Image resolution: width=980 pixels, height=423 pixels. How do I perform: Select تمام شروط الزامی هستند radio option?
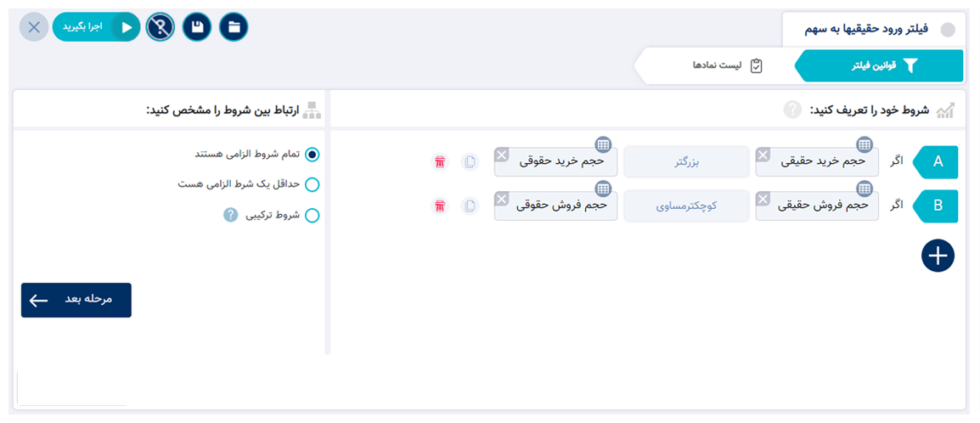pos(312,154)
